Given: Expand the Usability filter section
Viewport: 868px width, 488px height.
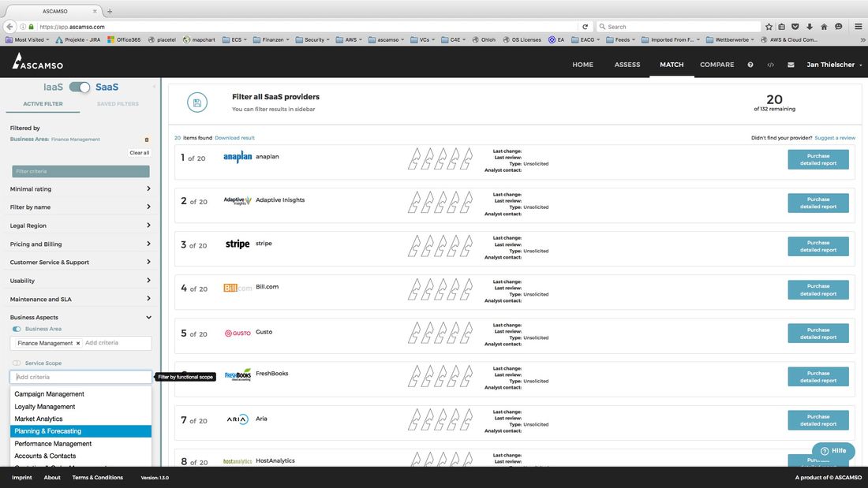Looking at the screenshot, I should 80,281.
